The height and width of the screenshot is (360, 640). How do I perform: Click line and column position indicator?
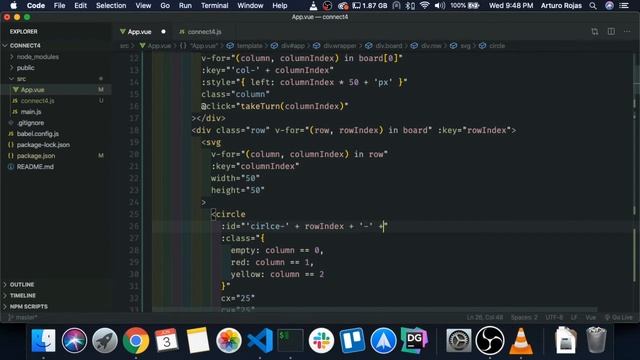(485, 317)
